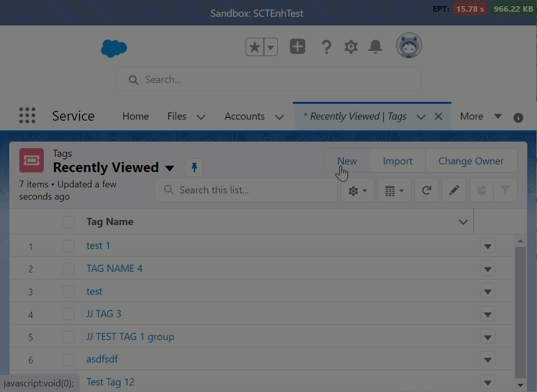Open the Help question mark icon
Screen dimensions: 537x392
click(327, 47)
